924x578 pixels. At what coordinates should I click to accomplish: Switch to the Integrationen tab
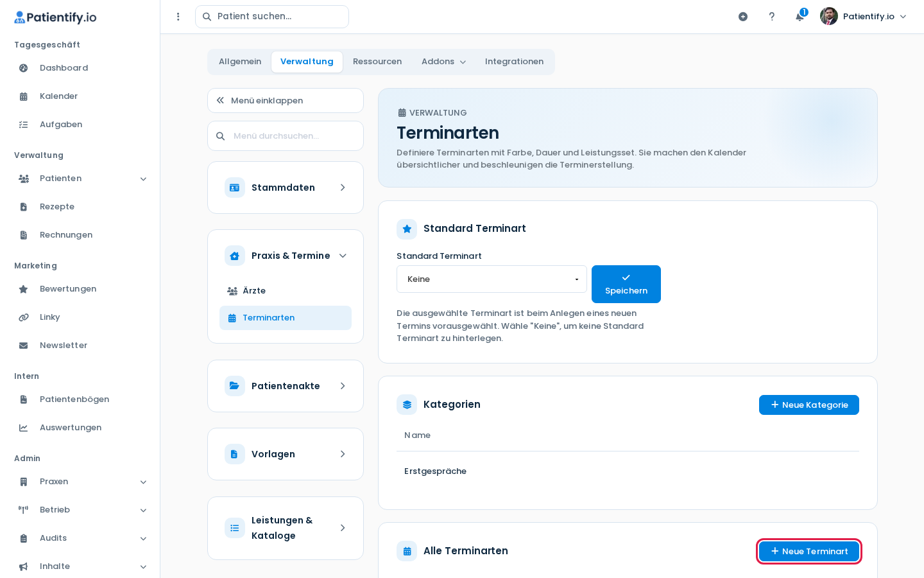click(514, 62)
